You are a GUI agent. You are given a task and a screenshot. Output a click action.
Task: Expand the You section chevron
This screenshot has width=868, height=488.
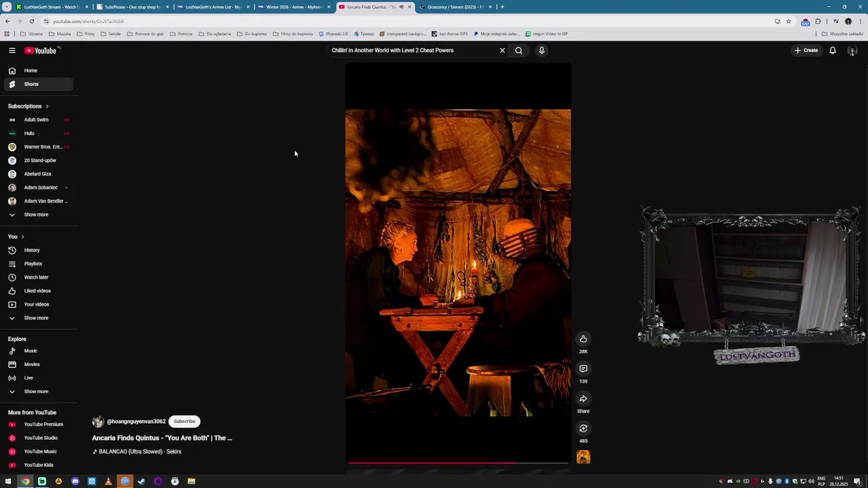point(22,237)
